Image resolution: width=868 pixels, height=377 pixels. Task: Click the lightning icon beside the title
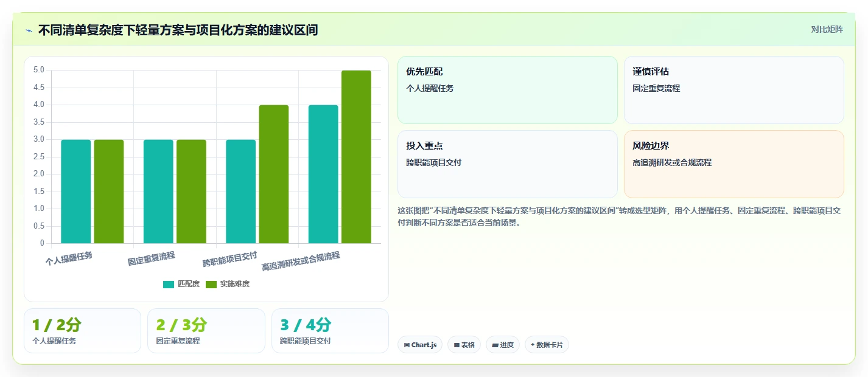(x=29, y=30)
